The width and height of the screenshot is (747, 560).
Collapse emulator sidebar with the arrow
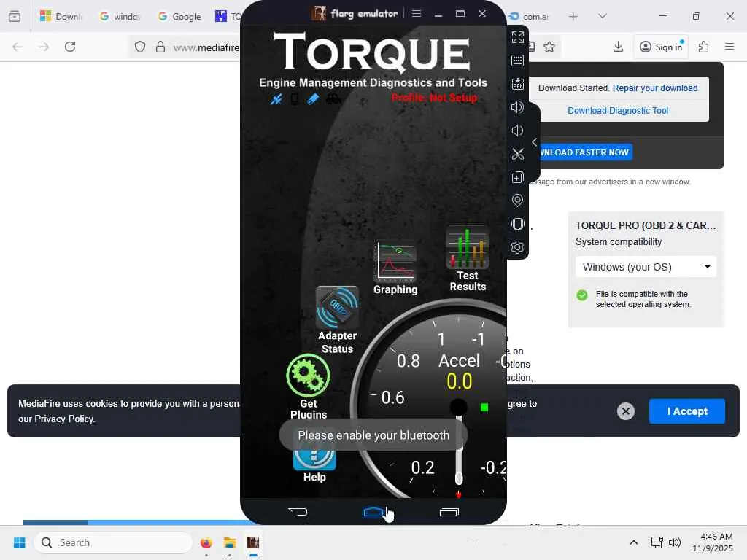pyautogui.click(x=535, y=142)
